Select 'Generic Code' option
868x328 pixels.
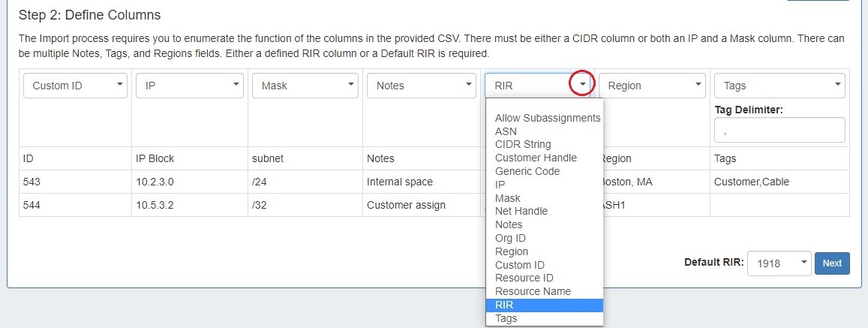point(527,171)
